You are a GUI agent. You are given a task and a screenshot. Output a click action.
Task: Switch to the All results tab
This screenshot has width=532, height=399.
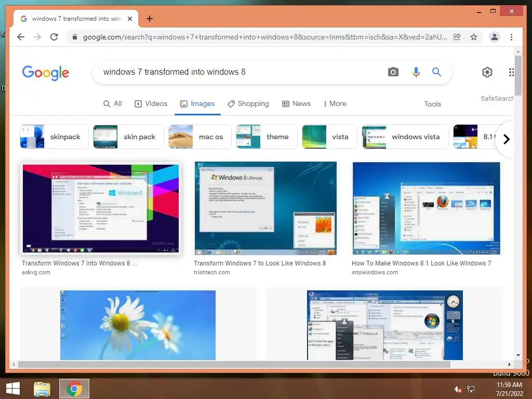pos(112,103)
